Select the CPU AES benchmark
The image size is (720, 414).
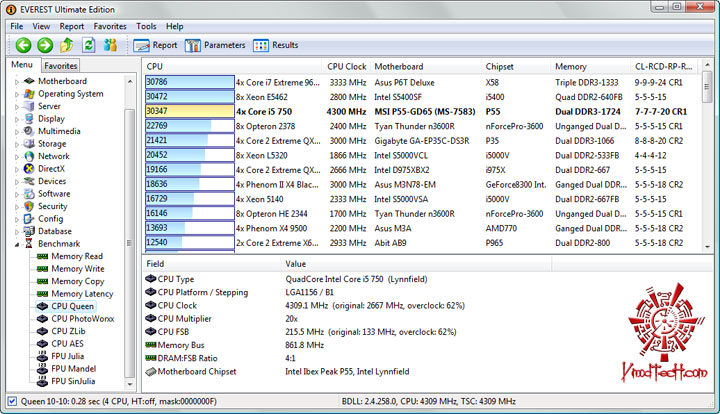67,343
